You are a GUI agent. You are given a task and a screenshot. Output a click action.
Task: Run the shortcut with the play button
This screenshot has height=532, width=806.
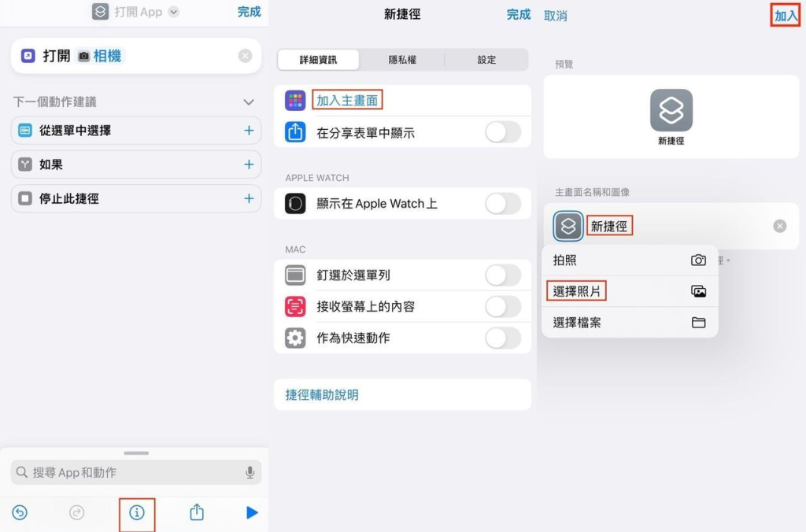click(x=252, y=512)
